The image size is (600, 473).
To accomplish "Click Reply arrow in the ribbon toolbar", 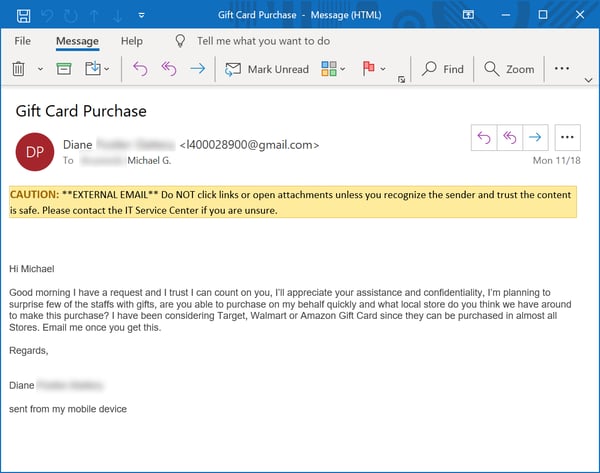I will pyautogui.click(x=140, y=69).
